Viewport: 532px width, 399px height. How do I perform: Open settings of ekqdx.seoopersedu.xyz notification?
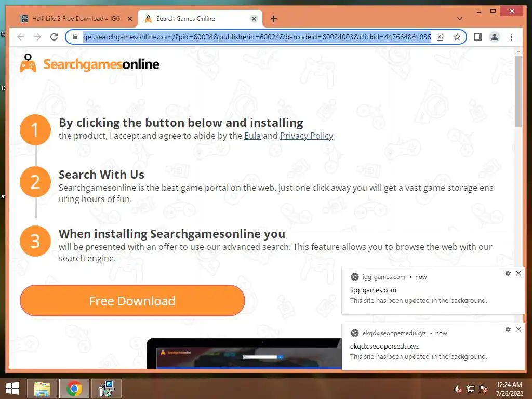pyautogui.click(x=508, y=329)
